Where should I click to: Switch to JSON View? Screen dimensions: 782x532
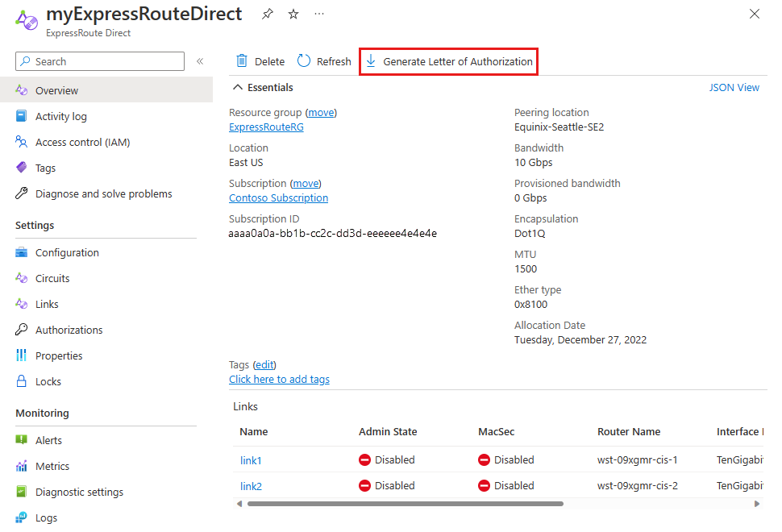point(734,87)
